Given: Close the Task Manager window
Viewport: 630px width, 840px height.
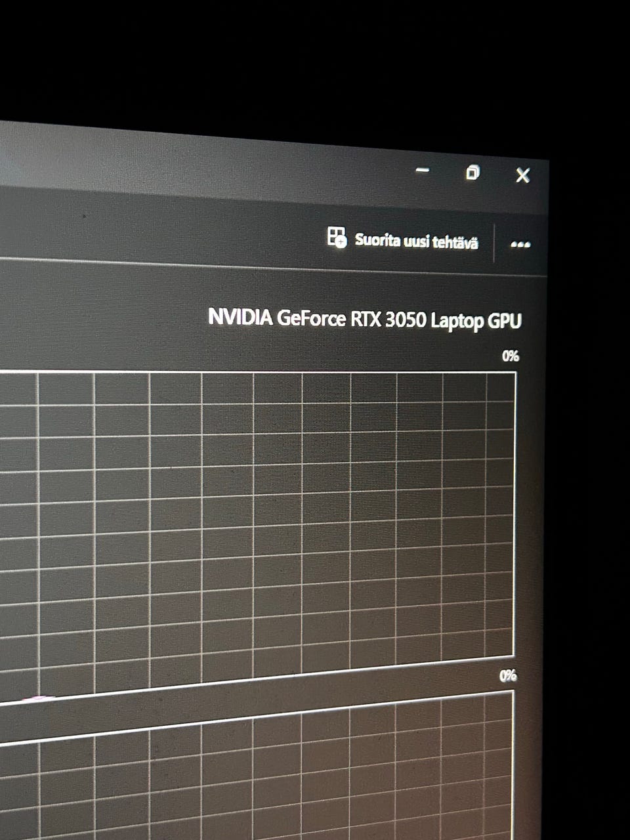Looking at the screenshot, I should tap(522, 175).
